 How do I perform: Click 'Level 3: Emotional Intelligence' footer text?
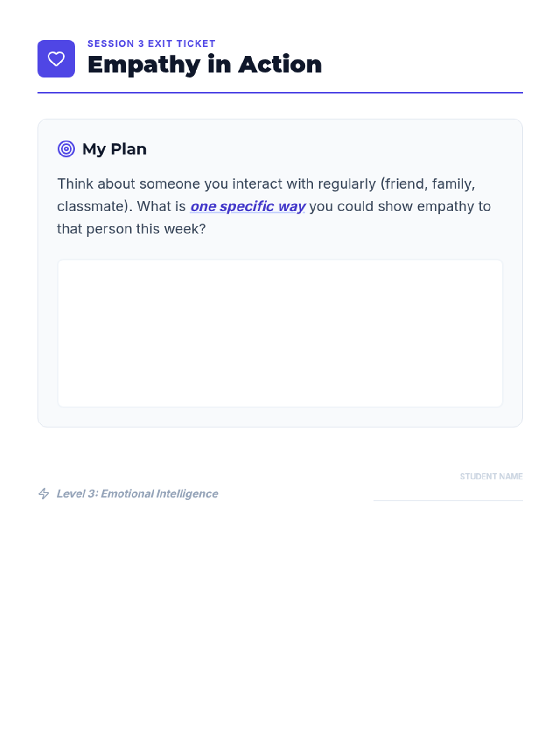(x=137, y=493)
